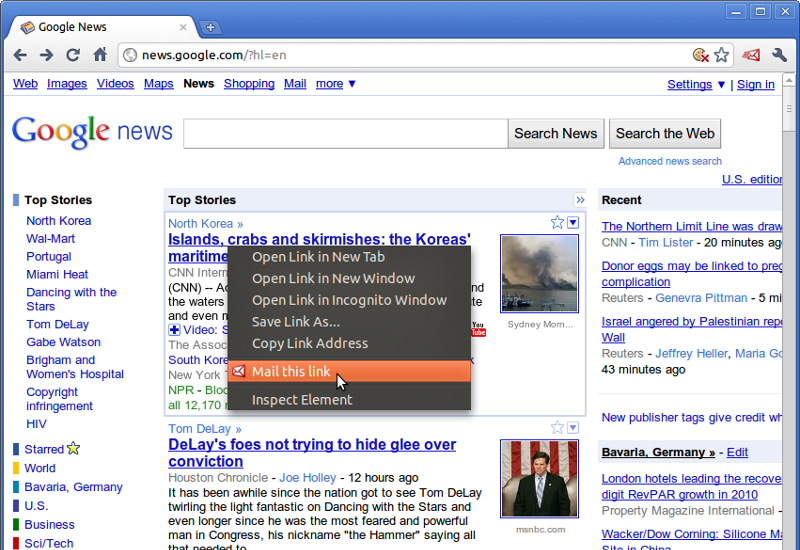Close the Google News tab

(x=183, y=27)
